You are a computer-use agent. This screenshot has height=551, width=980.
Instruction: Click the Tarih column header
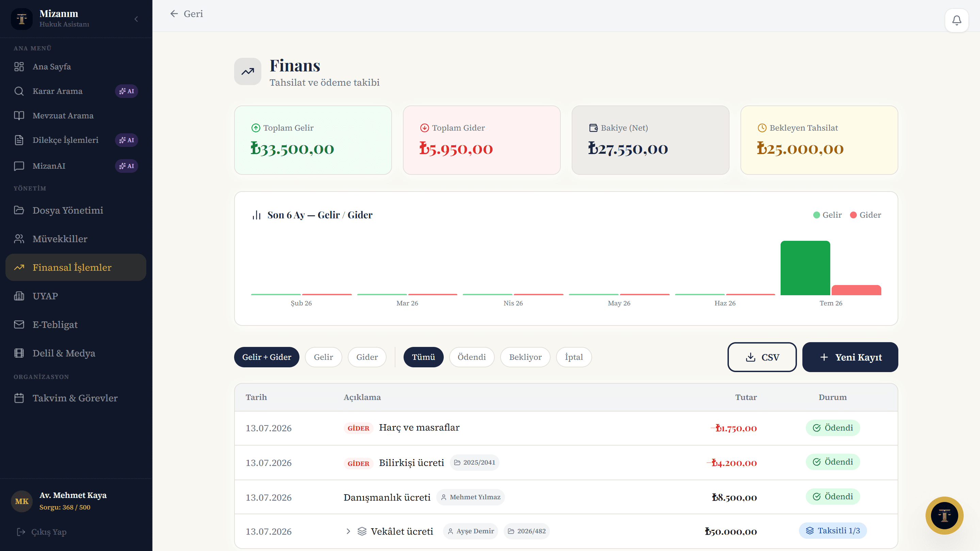coord(256,397)
